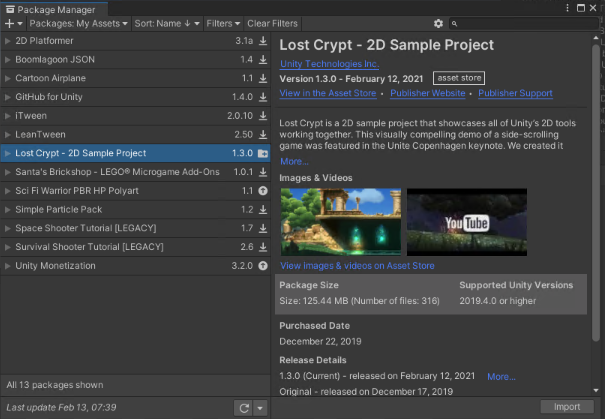Click the download icon for Boomlagoon JSON

263,59
